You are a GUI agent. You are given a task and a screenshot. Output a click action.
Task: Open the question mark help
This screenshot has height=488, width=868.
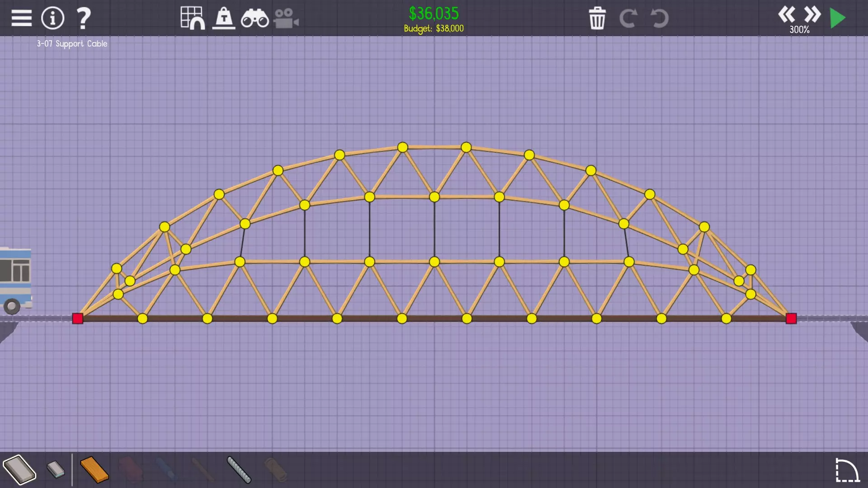coord(84,18)
